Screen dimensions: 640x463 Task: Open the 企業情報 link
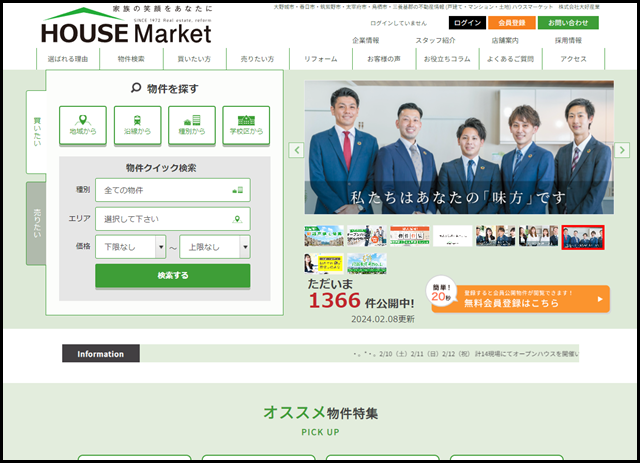tap(366, 40)
